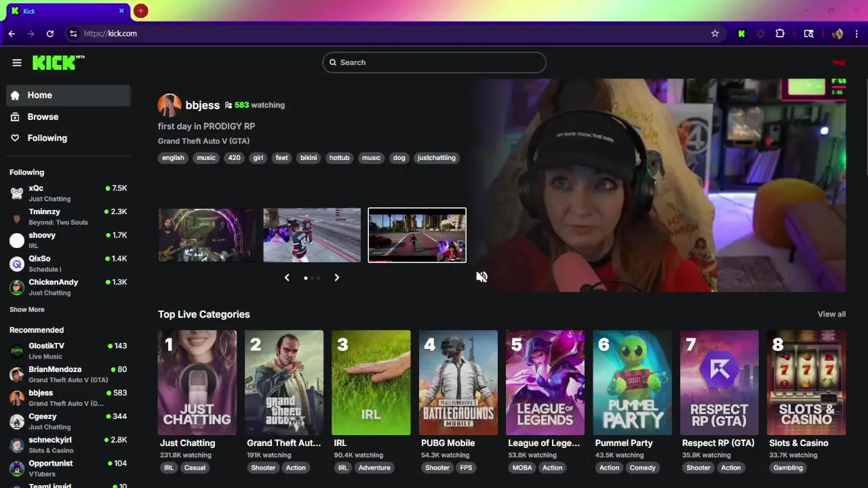Open Just Chatting category card
Viewport: 868px width, 488px height.
197,382
